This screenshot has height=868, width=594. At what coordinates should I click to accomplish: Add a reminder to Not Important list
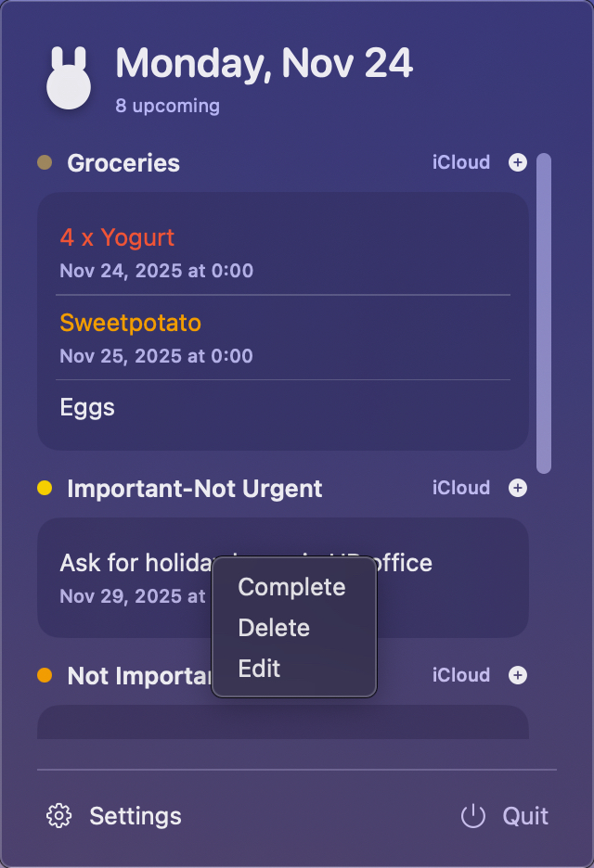pos(518,675)
